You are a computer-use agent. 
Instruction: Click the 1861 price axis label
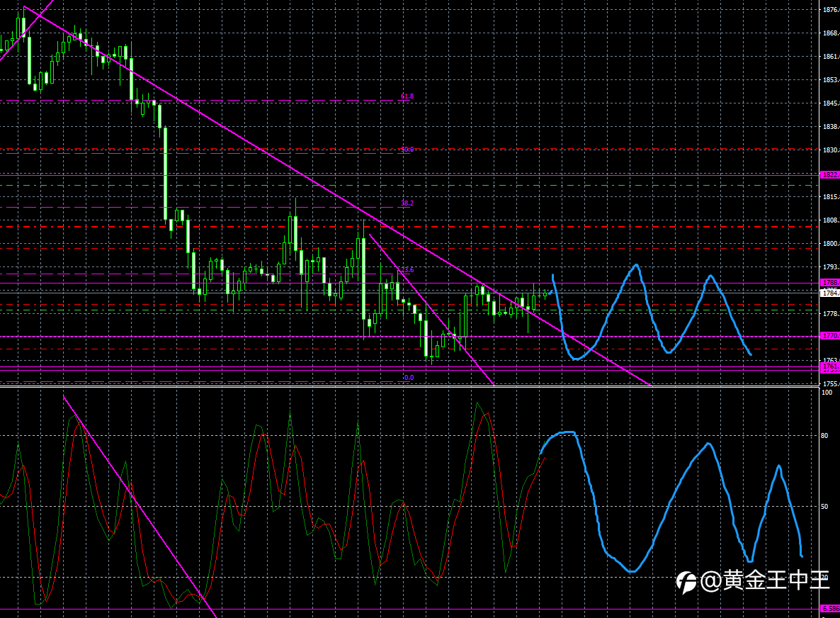click(x=831, y=56)
